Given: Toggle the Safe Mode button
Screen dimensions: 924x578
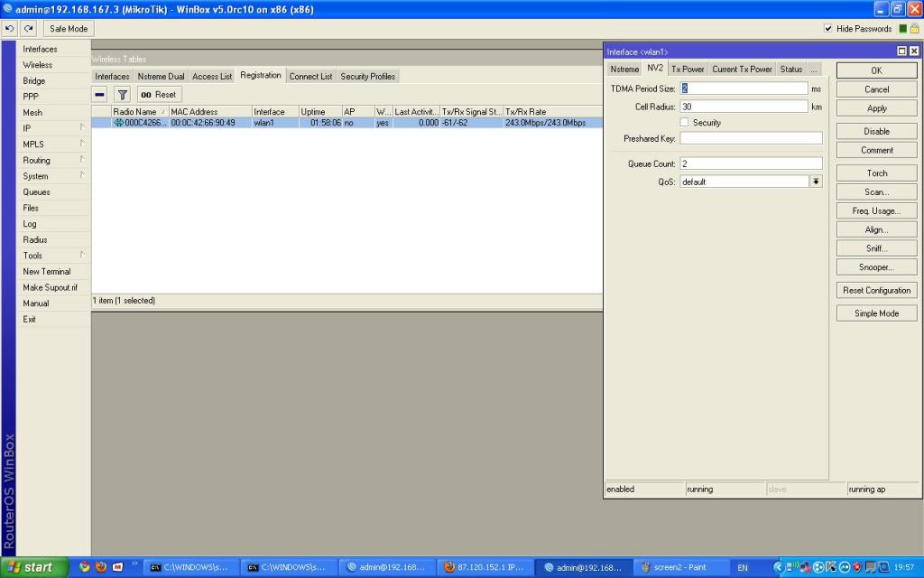Looking at the screenshot, I should 69,29.
